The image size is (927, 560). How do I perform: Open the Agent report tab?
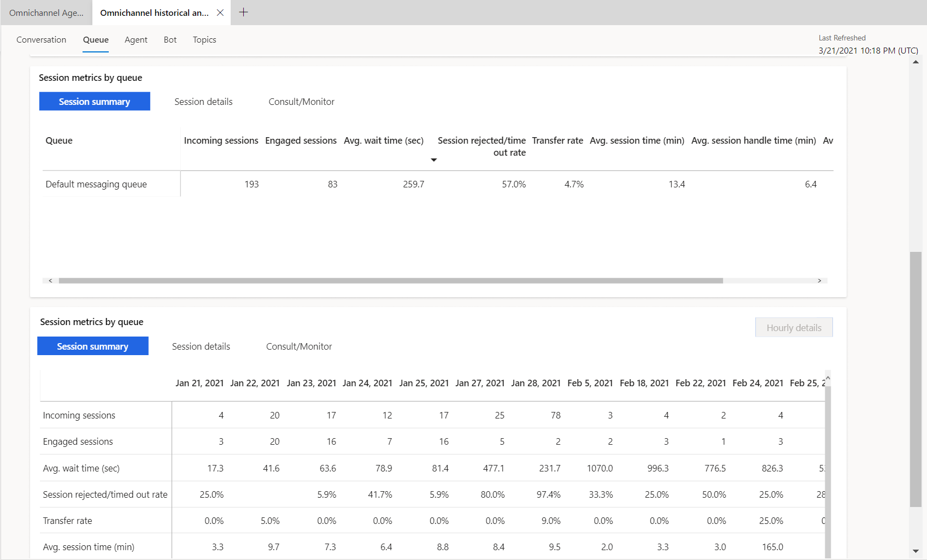click(136, 39)
